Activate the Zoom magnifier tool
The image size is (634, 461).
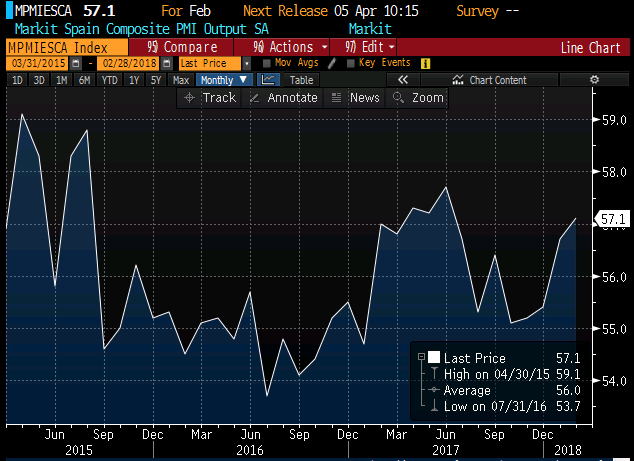(x=418, y=98)
